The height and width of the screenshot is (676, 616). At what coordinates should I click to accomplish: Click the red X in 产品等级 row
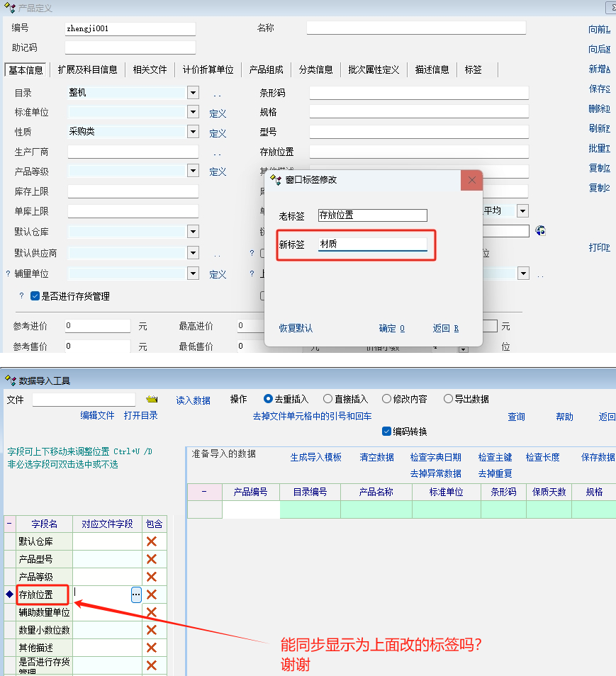coord(151,577)
